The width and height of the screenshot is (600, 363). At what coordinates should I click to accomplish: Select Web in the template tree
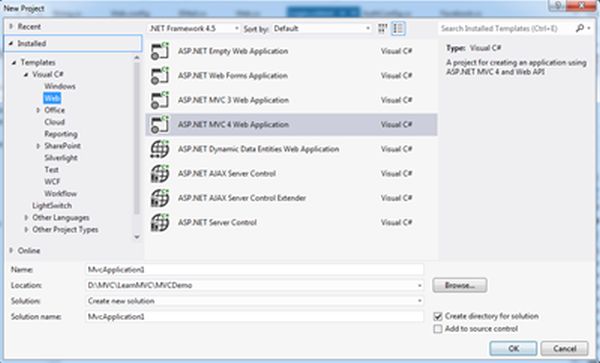(52, 98)
